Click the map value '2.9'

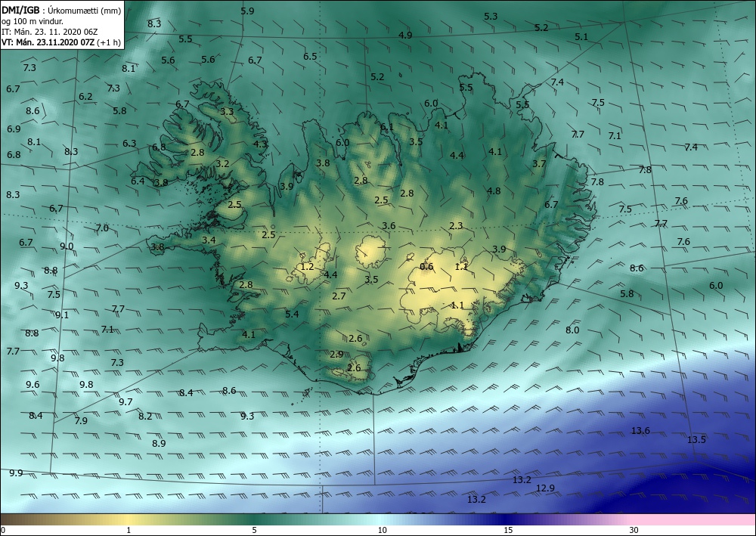(336, 355)
